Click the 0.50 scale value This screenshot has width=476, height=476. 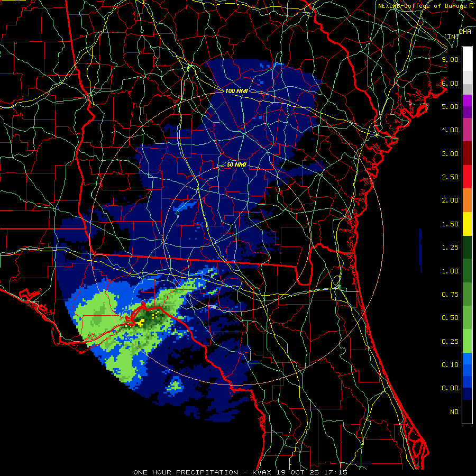click(x=450, y=318)
